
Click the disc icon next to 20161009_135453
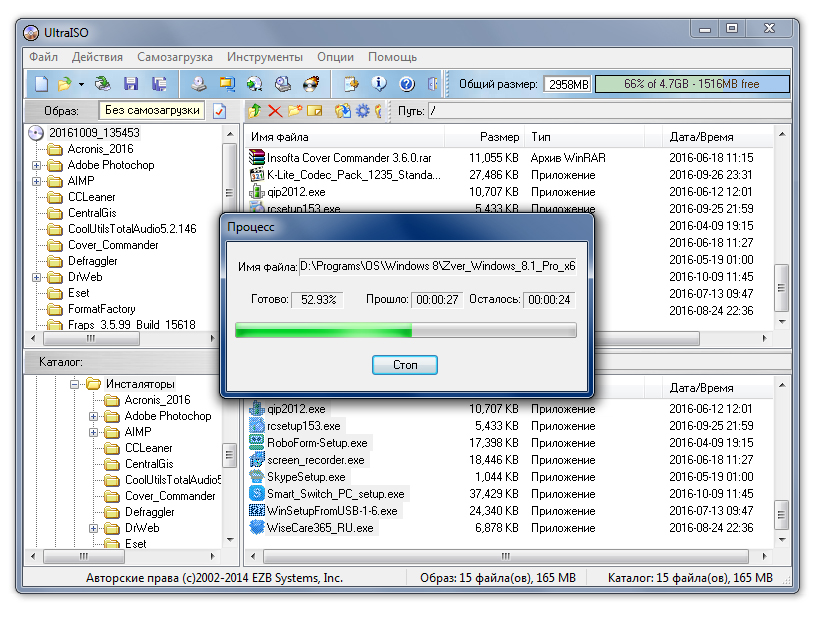[36, 133]
